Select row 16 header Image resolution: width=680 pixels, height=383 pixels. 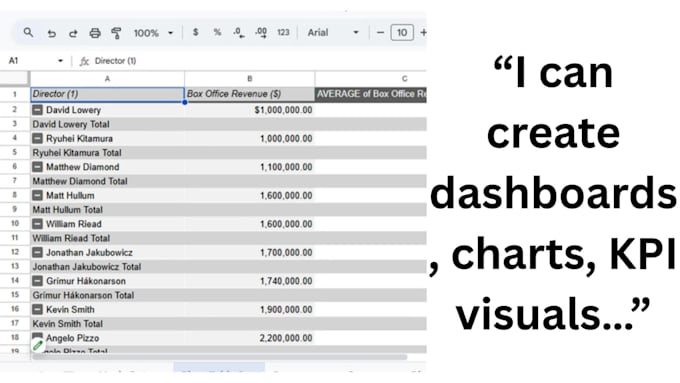(15, 310)
